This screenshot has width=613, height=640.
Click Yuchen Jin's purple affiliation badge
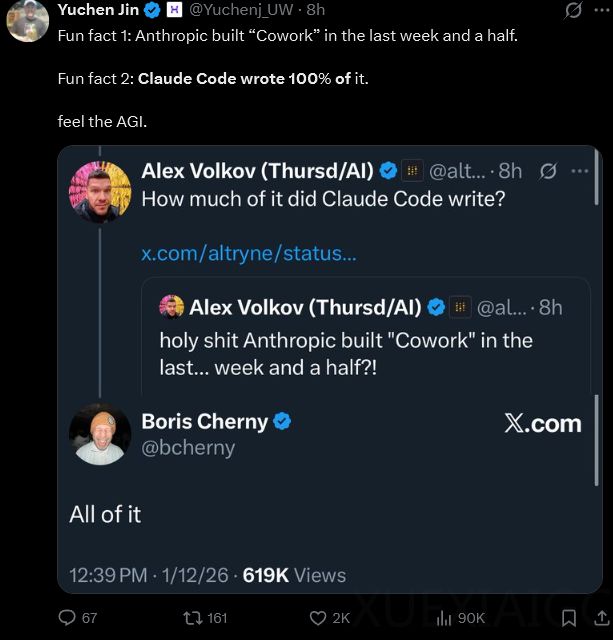[175, 10]
